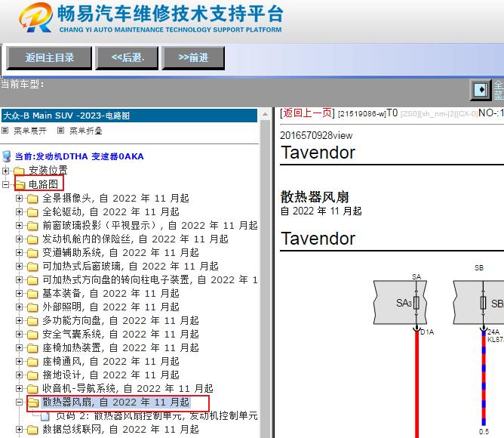The height and width of the screenshot is (438, 504).
Task: Click the 前窗玻璃投影 folder icon
Action: pyautogui.click(x=32, y=226)
